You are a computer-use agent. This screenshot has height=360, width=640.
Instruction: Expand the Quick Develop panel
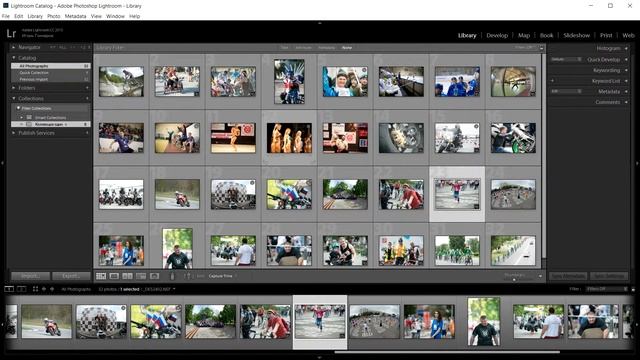point(627,60)
